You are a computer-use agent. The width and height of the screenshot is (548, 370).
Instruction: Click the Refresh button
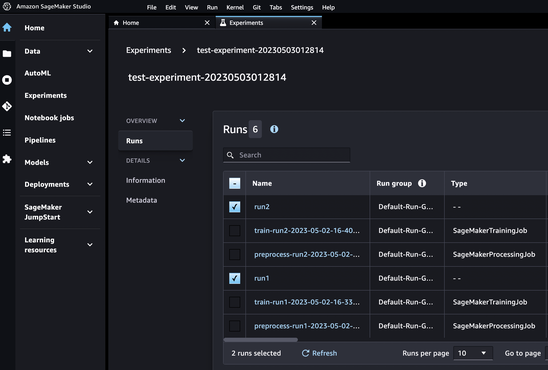pyautogui.click(x=319, y=353)
